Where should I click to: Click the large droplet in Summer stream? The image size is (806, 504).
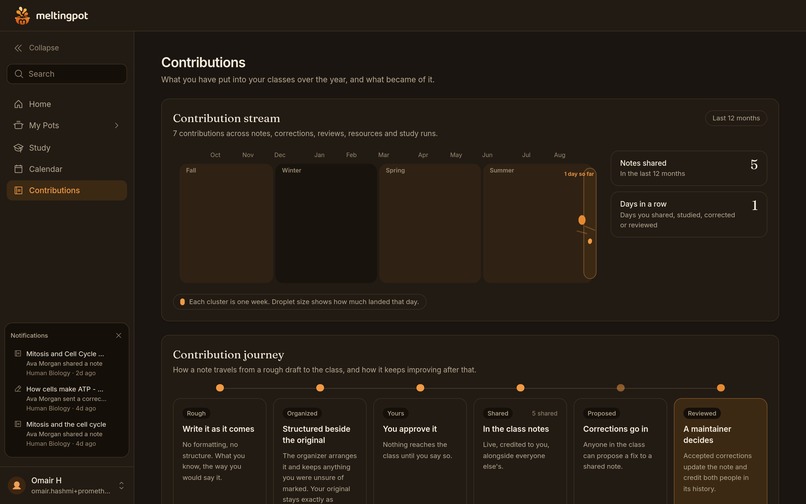click(x=582, y=220)
